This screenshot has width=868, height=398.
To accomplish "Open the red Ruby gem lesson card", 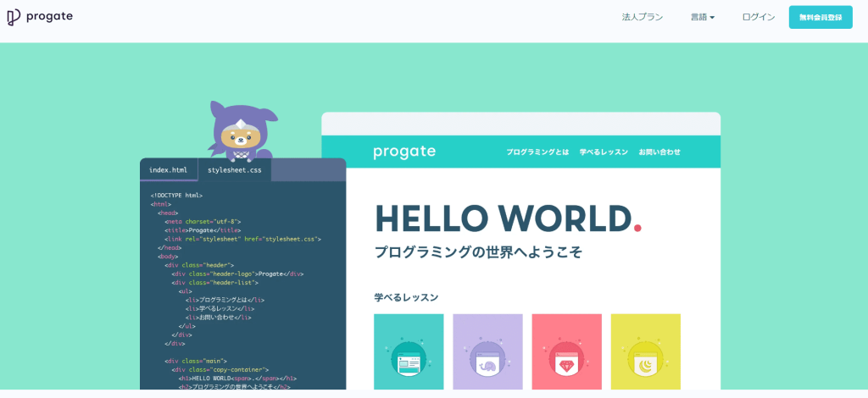I will pos(567,351).
